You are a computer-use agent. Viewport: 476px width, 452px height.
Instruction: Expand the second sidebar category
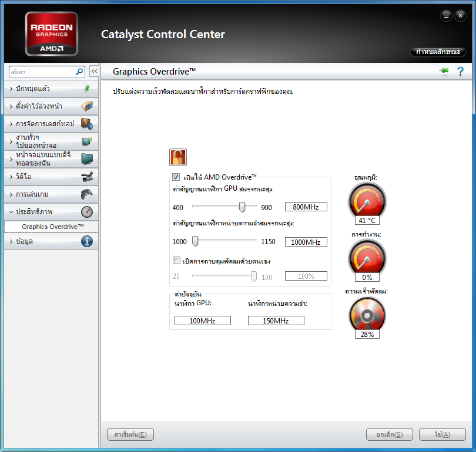(51, 106)
